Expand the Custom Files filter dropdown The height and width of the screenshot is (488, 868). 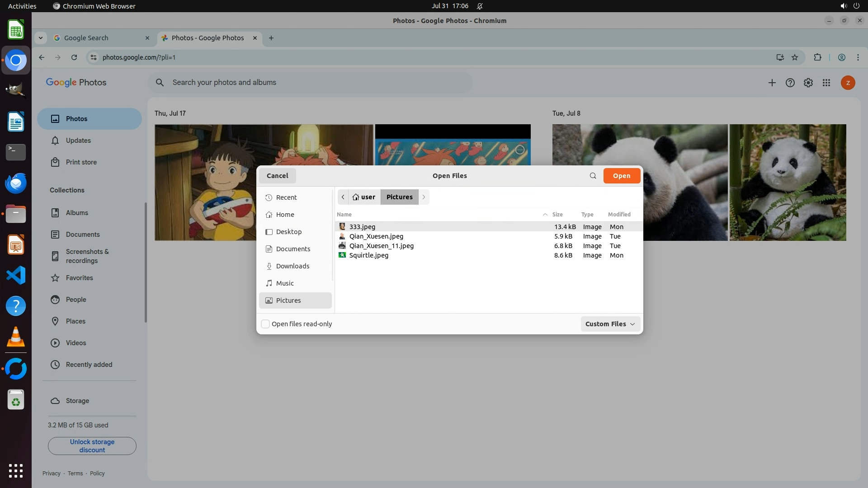[610, 324]
